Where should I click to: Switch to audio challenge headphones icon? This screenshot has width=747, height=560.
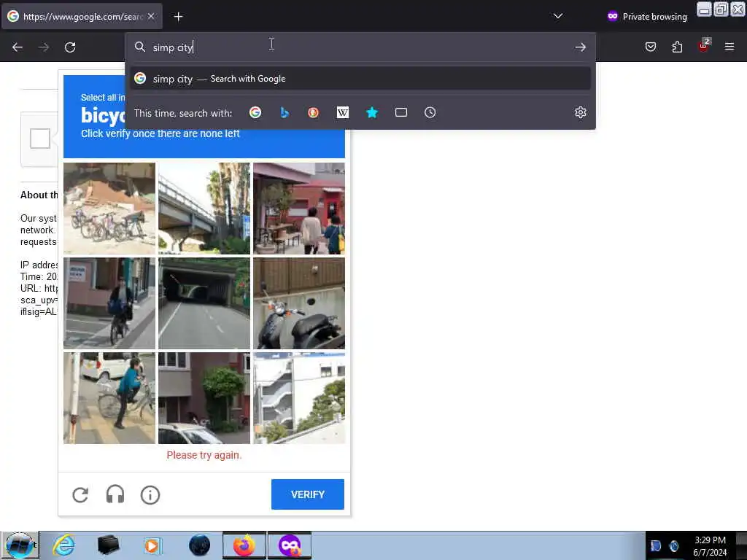[x=115, y=495]
